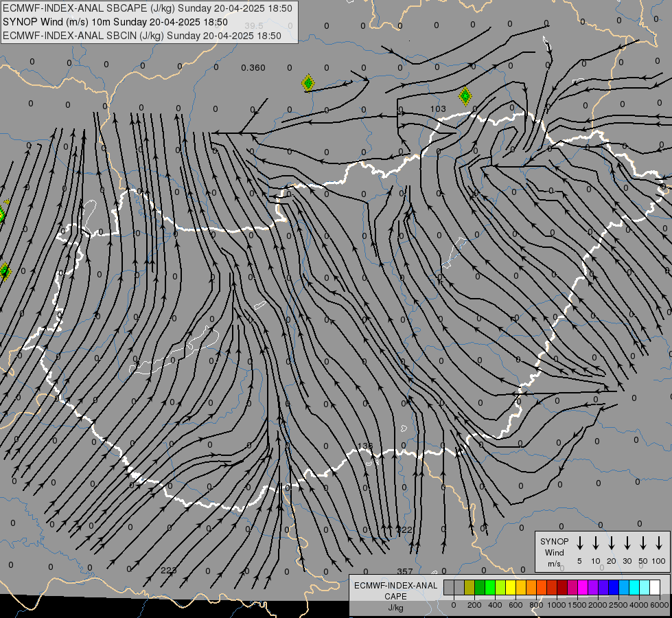
Task: Pick the cyan swatch right of 4000 tick
Action: [644, 588]
